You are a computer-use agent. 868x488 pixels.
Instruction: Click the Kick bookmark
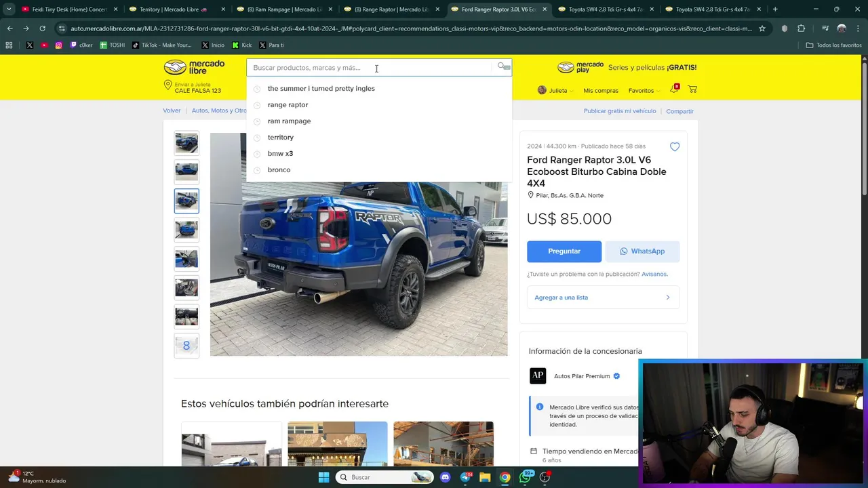241,45
